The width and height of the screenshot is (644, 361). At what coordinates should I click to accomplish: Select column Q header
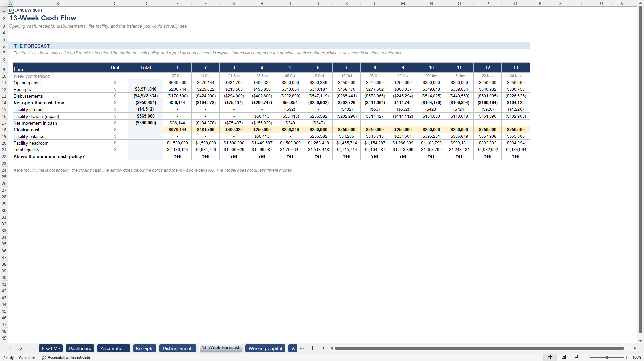(515, 3)
